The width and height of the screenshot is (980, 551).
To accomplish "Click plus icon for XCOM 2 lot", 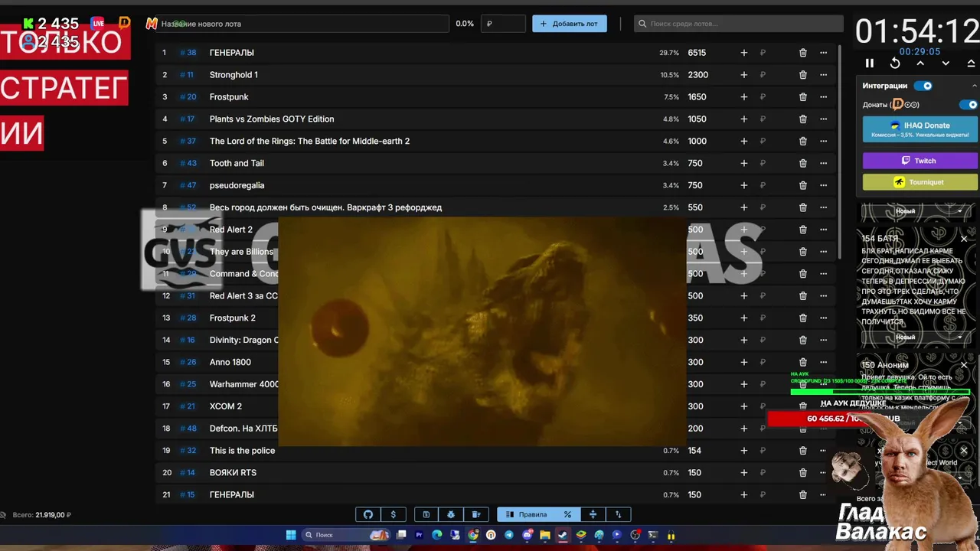I will click(x=743, y=406).
